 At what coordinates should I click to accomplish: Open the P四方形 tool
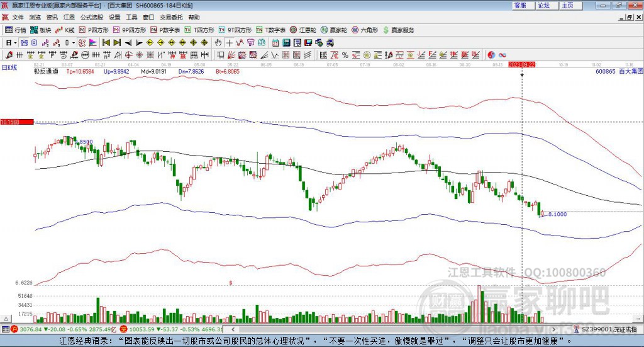(x=94, y=30)
